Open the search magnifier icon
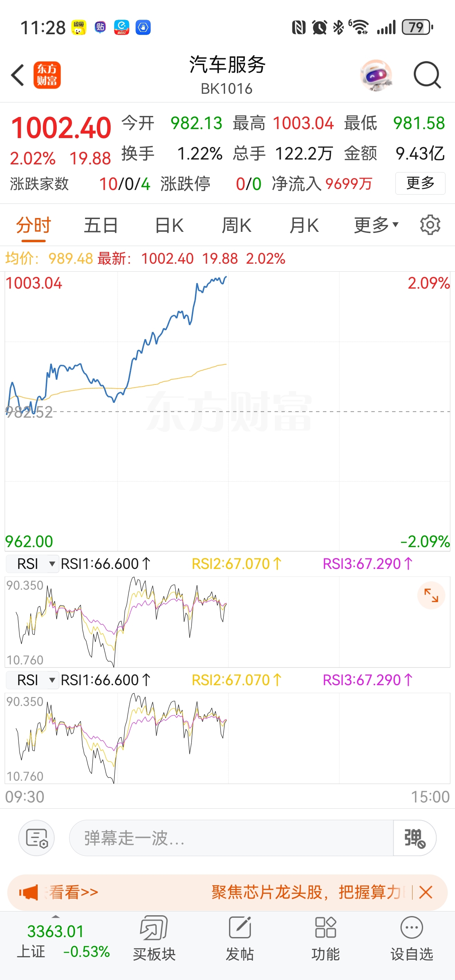Viewport: 455px width, 980px height. (427, 75)
